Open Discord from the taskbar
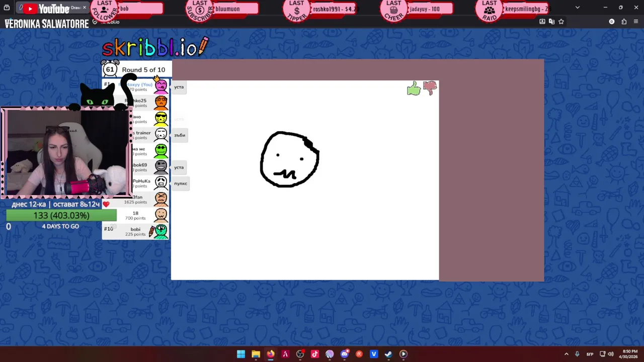The height and width of the screenshot is (362, 644). (344, 354)
